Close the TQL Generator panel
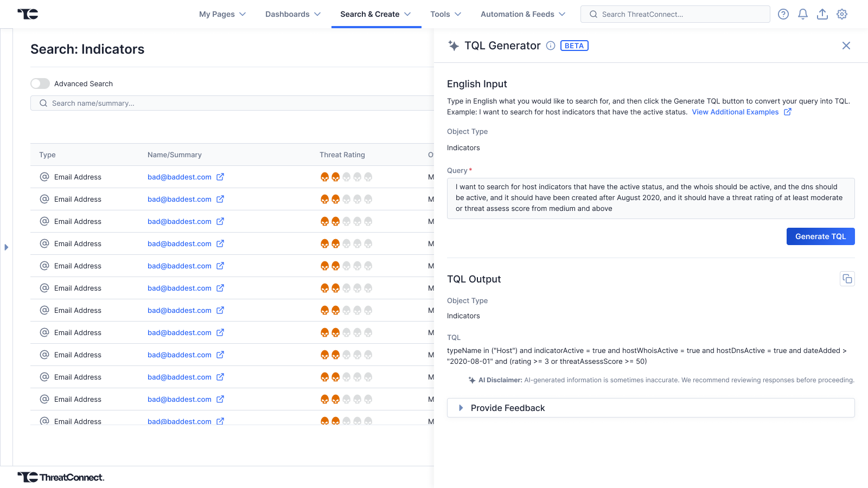Viewport: 868px width, 488px height. point(846,46)
